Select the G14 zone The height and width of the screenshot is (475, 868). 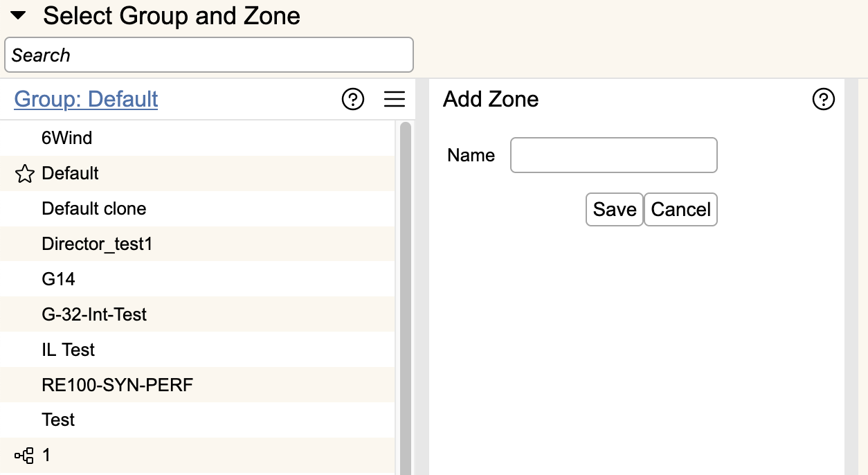(x=197, y=279)
